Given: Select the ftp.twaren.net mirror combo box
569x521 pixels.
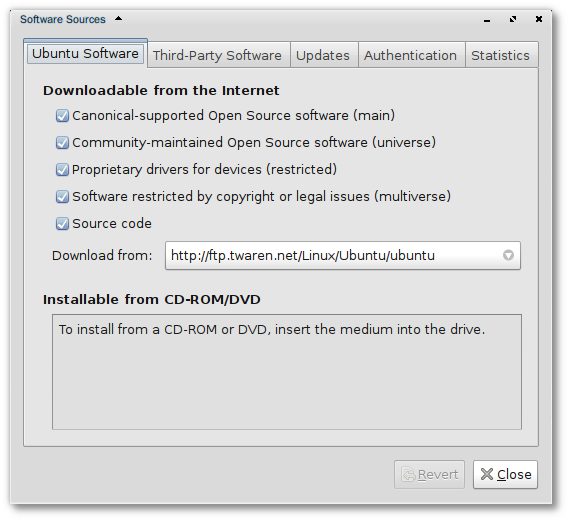Looking at the screenshot, I should pyautogui.click(x=343, y=255).
